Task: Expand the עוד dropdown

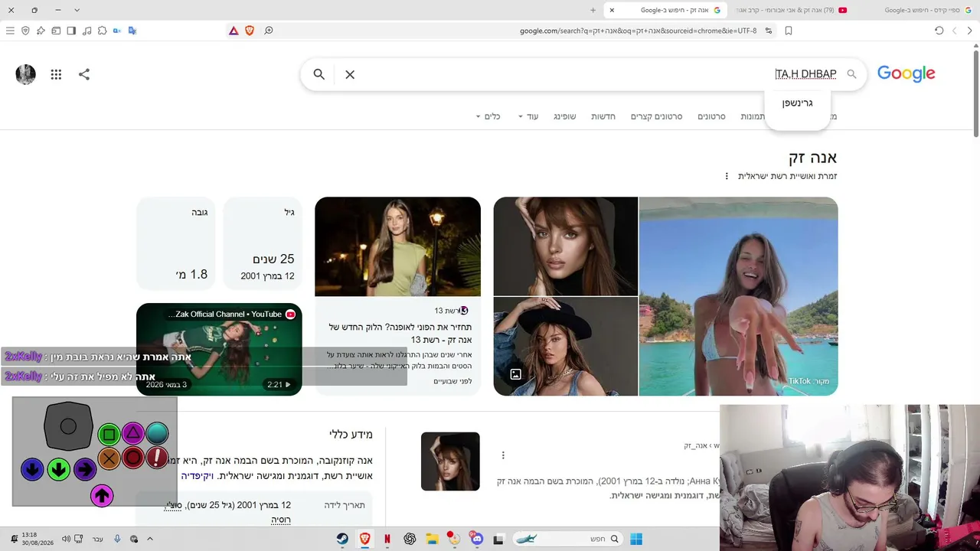Action: pyautogui.click(x=528, y=116)
